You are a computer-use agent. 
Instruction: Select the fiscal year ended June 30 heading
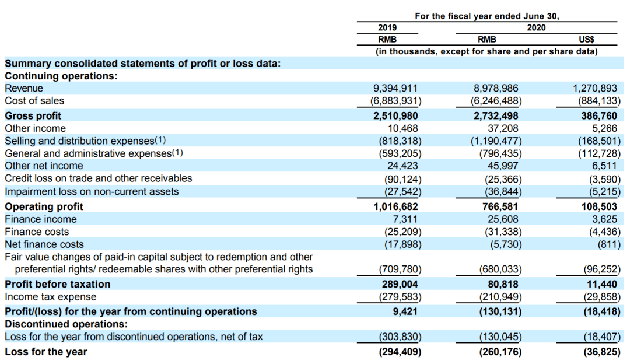pos(487,16)
